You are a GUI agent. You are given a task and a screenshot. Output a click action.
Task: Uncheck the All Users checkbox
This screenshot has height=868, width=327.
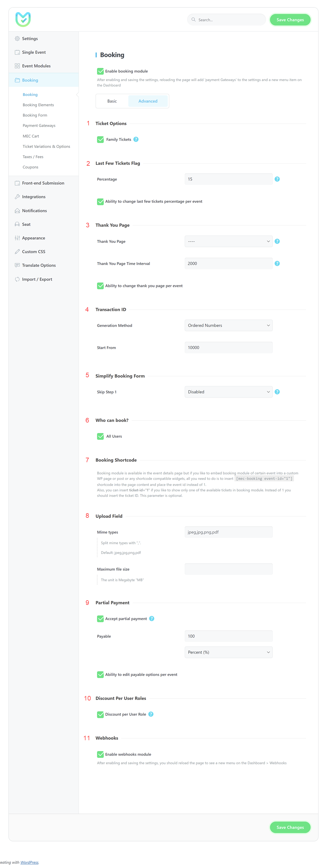[x=100, y=436]
